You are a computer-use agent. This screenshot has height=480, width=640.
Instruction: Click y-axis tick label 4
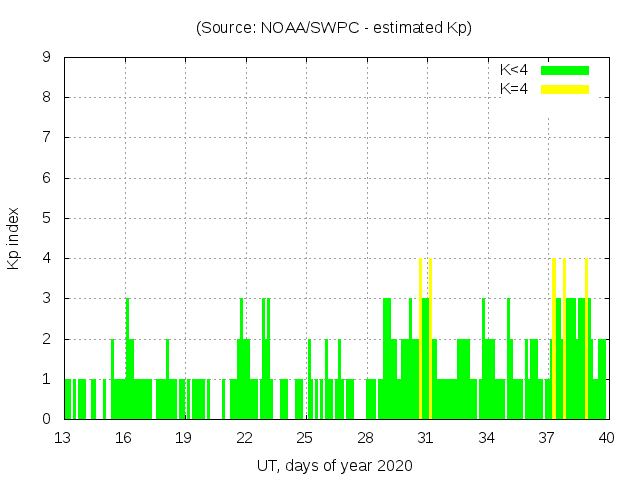(46, 258)
